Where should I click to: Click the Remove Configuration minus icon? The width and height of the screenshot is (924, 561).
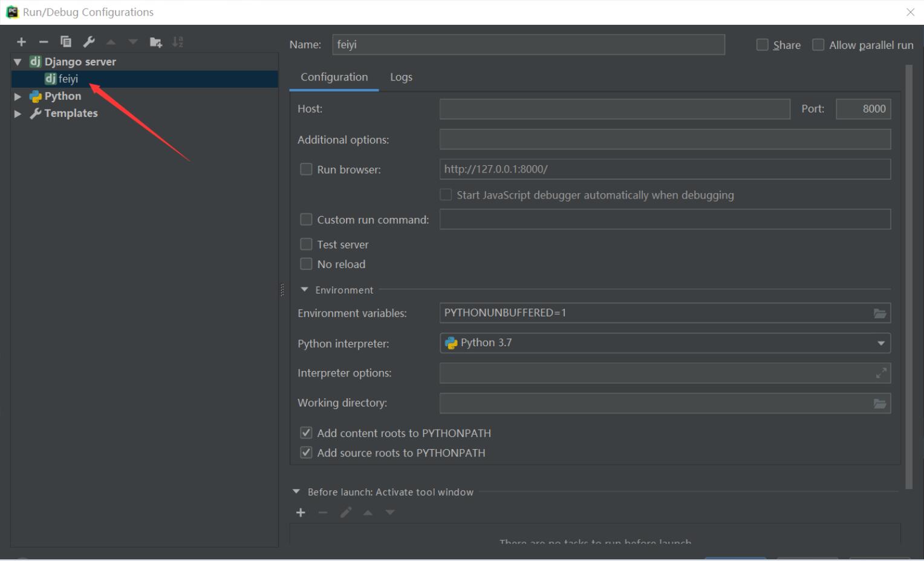(44, 42)
